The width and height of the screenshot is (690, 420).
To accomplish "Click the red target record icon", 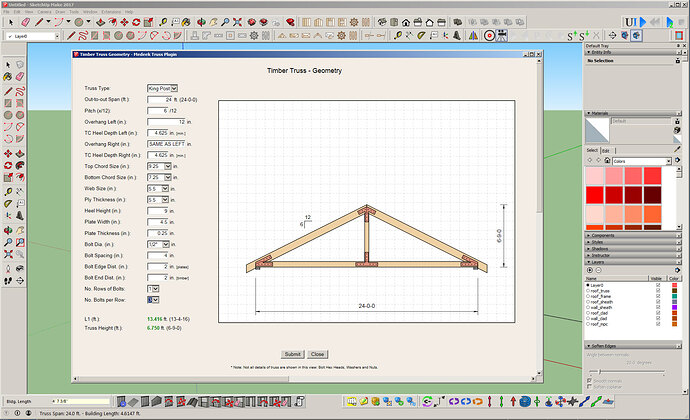I will tap(489, 36).
